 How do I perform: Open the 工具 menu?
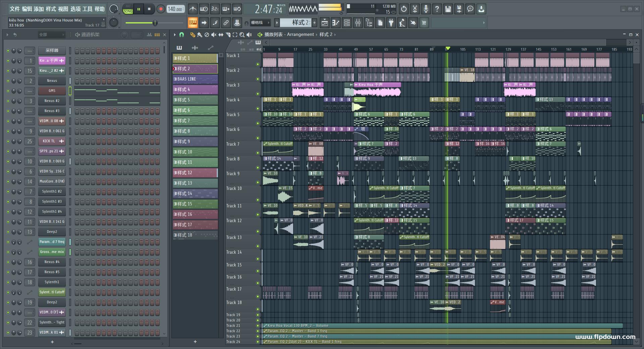(x=87, y=9)
